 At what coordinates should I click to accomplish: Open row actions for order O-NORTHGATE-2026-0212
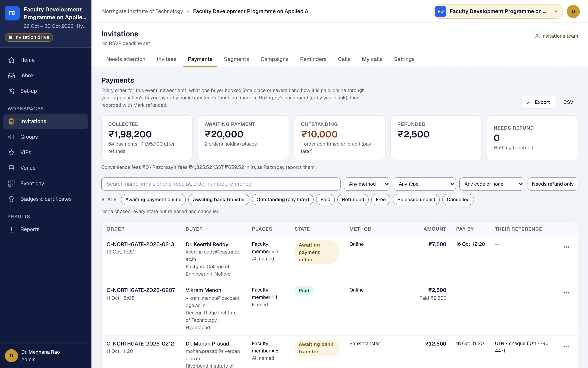[x=566, y=346]
